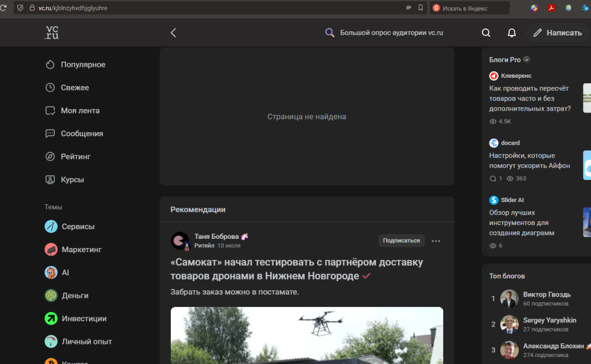Viewport: 591px width, 364px height.
Task: Open Курсы in the sidebar
Action: 65,179
